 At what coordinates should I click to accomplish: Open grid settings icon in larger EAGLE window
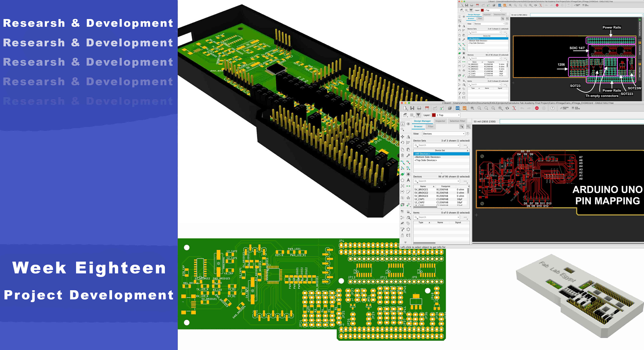412,115
